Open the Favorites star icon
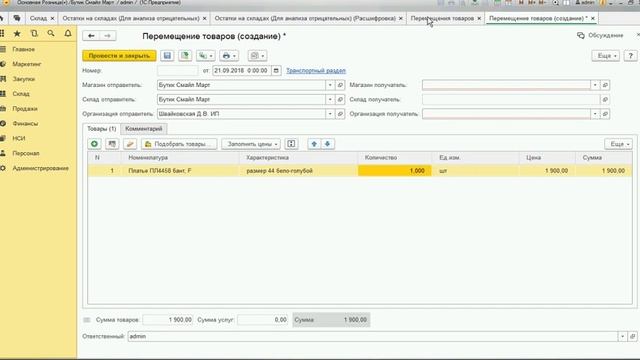Screen dimensions: 640x360 click(17, 33)
